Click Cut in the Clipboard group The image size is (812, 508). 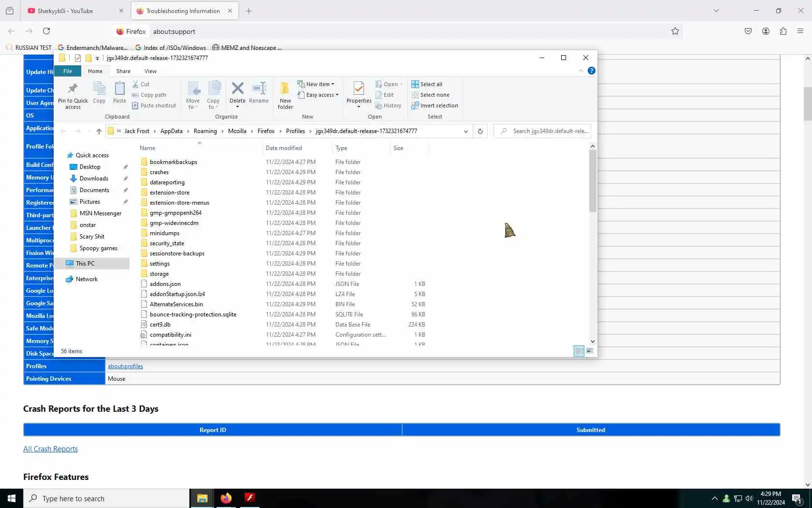[x=141, y=84]
